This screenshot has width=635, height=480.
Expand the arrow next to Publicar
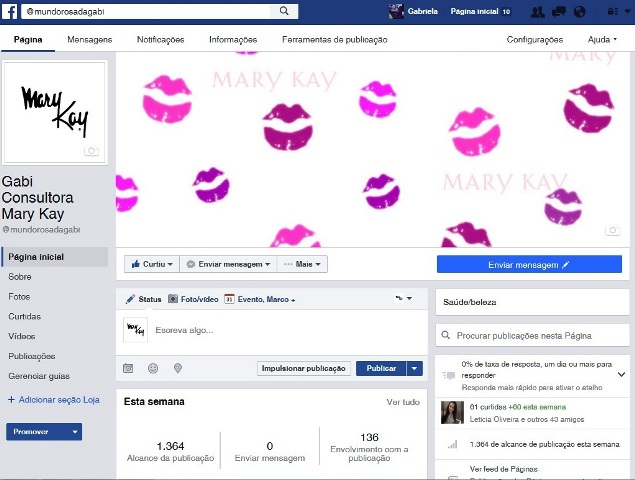click(x=415, y=368)
